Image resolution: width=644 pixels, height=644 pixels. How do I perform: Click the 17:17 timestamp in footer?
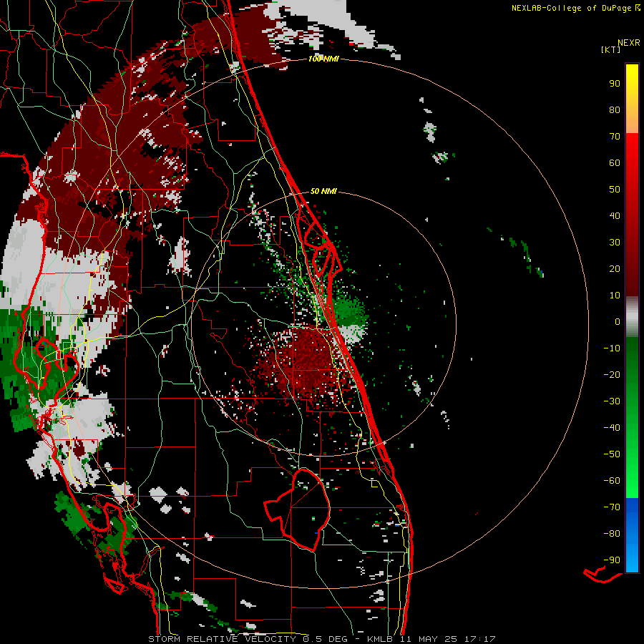[480, 639]
